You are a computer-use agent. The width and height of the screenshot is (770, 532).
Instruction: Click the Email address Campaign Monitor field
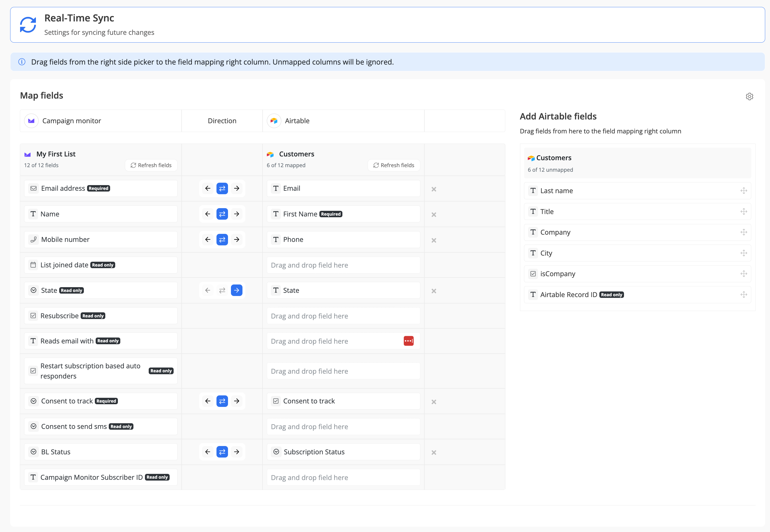tap(101, 189)
